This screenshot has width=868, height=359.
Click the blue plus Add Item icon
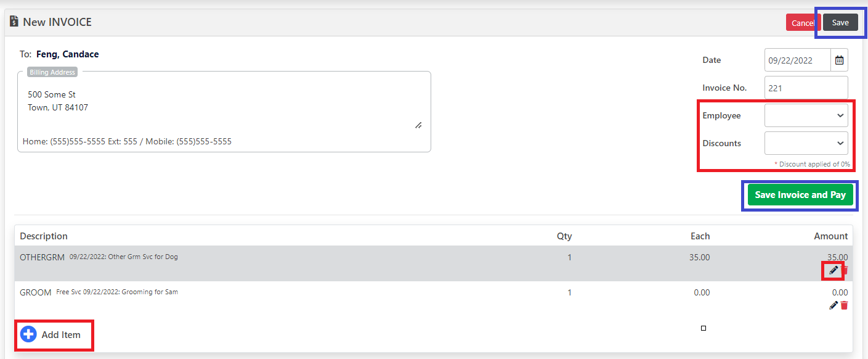click(28, 334)
